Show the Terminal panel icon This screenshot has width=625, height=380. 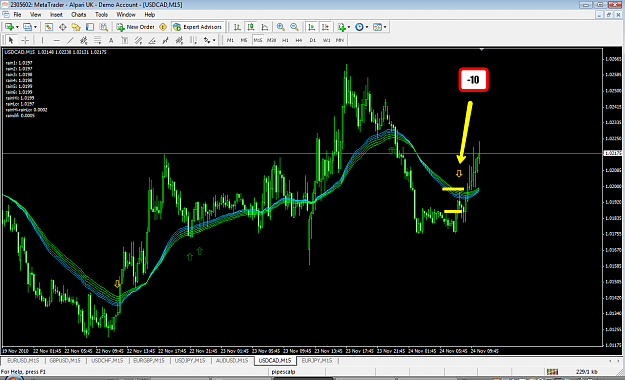pyautogui.click(x=90, y=27)
